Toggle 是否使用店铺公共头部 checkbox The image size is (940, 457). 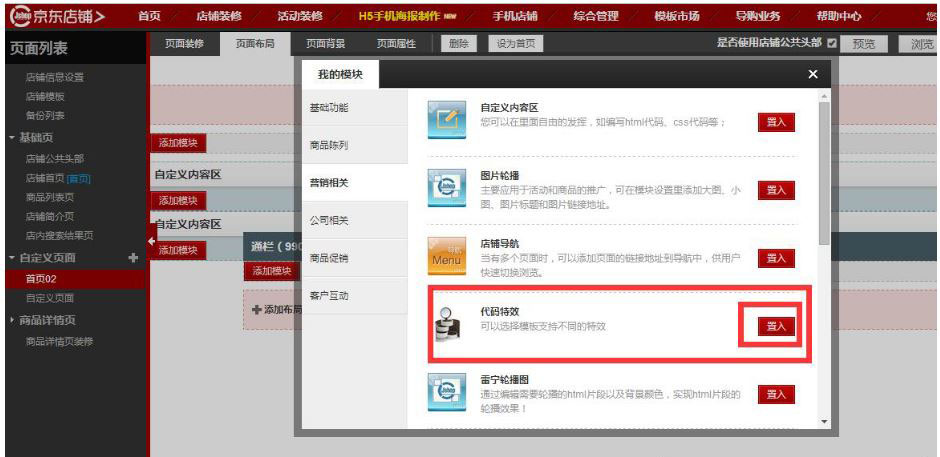tap(832, 44)
